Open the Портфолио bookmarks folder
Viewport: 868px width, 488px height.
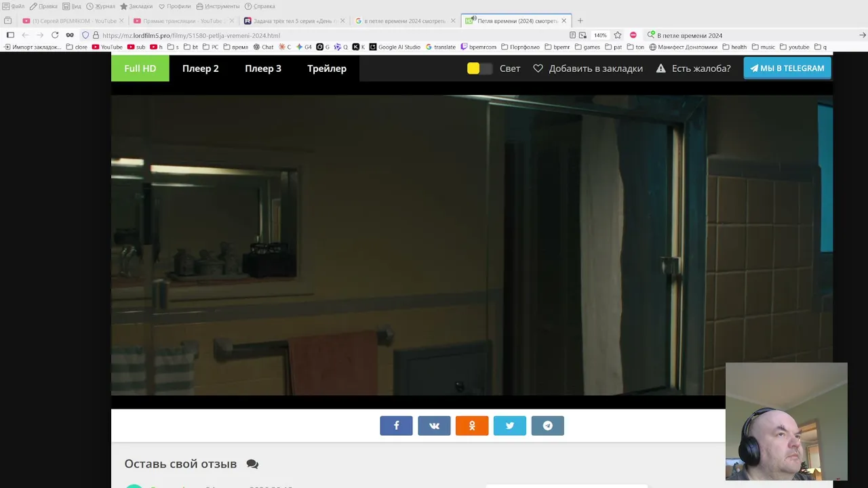[520, 47]
